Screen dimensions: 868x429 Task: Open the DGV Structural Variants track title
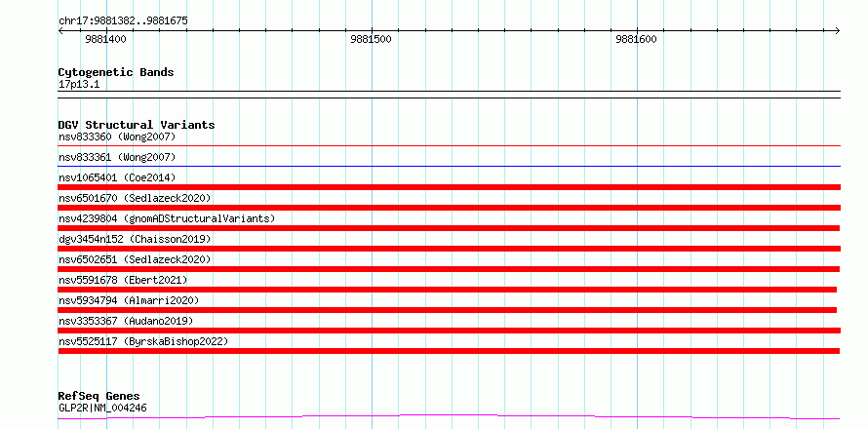click(137, 125)
